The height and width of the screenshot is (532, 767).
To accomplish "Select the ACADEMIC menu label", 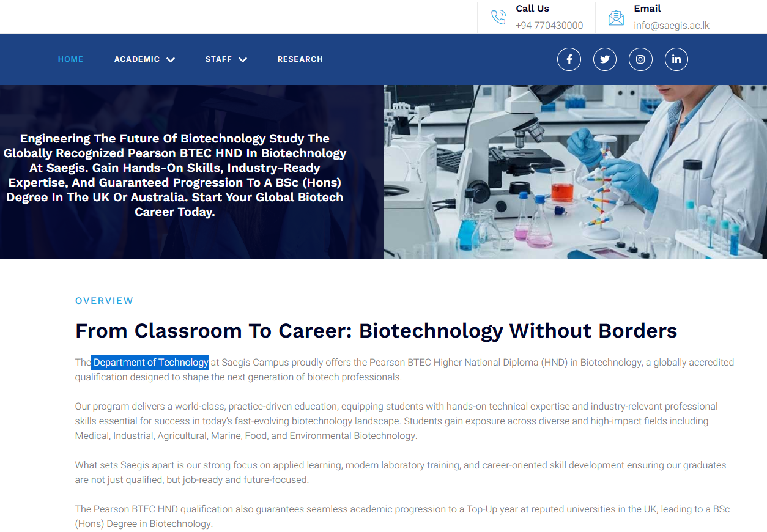I will coord(136,59).
